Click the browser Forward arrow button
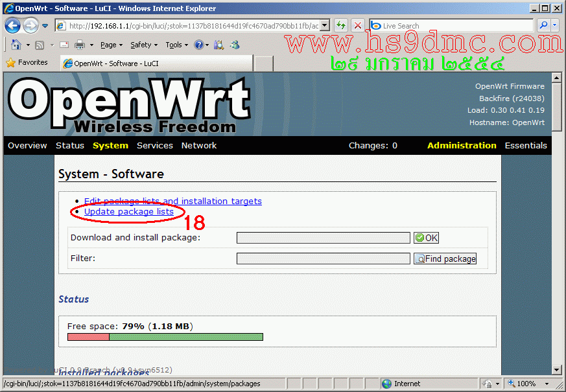Screen dimensions: 566x392 click(30, 26)
